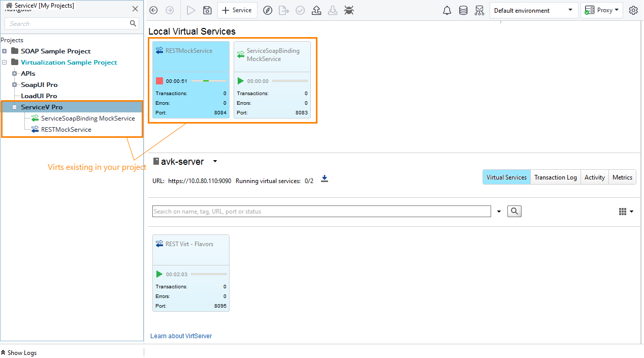This screenshot has width=644, height=358.
Task: Click the toolbar icon left of the environment dropdown
Action: (x=479, y=10)
